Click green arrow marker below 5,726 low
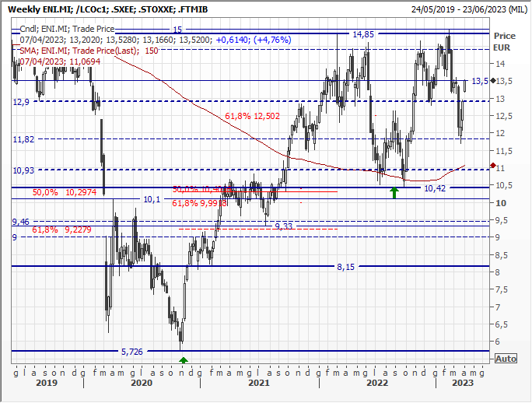532x403 pixels. click(x=184, y=359)
